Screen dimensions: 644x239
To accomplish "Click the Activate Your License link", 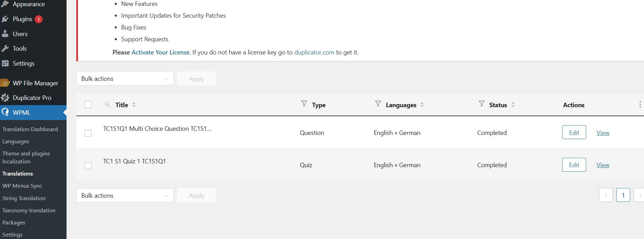I will click(160, 52).
